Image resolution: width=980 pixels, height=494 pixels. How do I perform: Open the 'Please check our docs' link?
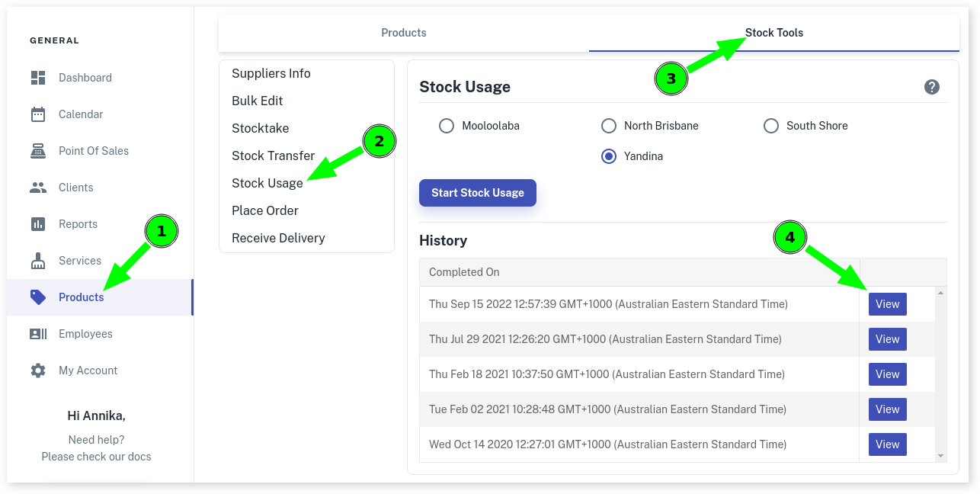click(96, 457)
